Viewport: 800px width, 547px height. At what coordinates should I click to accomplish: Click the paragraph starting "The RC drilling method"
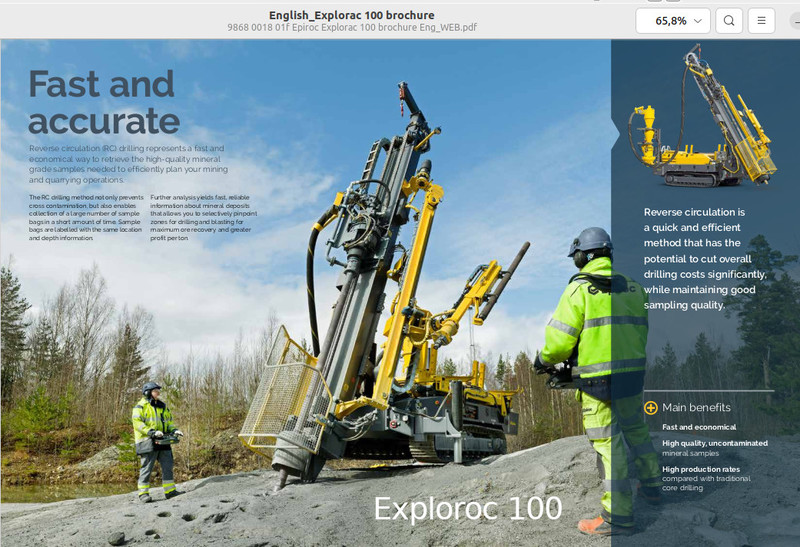(86, 218)
